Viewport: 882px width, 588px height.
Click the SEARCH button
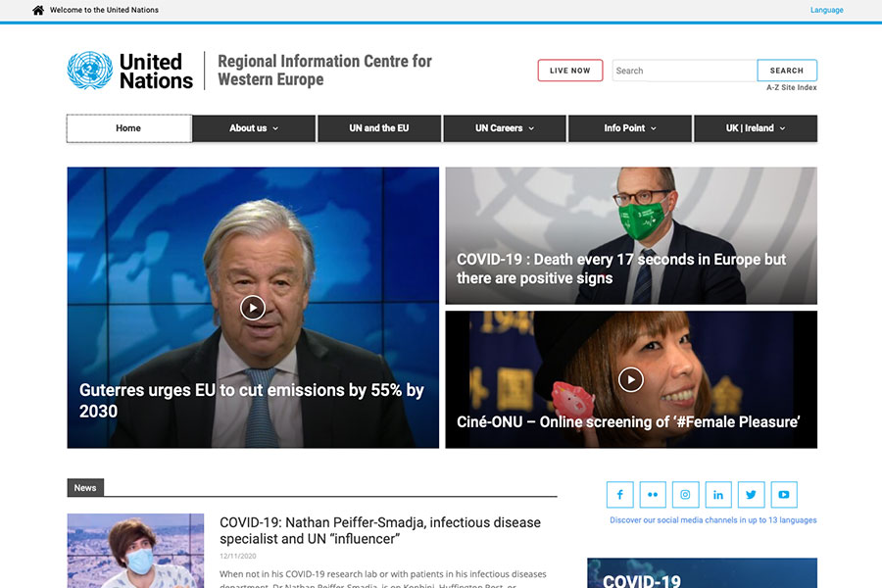click(786, 71)
